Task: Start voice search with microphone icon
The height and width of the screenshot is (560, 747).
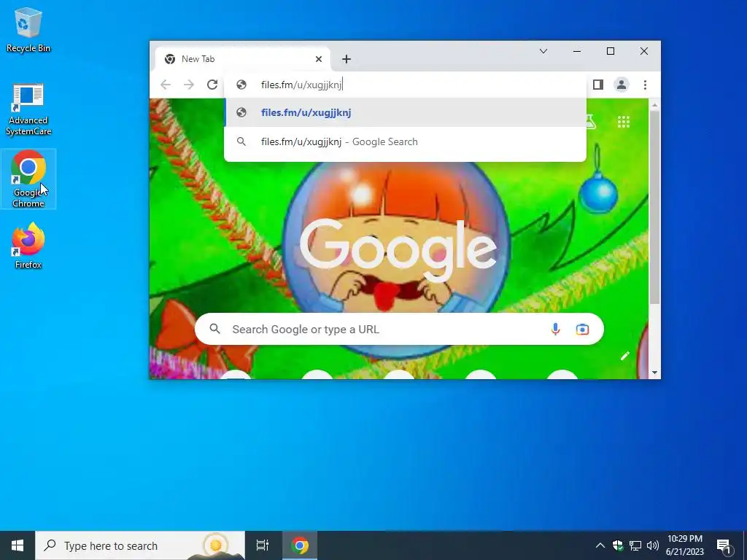Action: 555,329
